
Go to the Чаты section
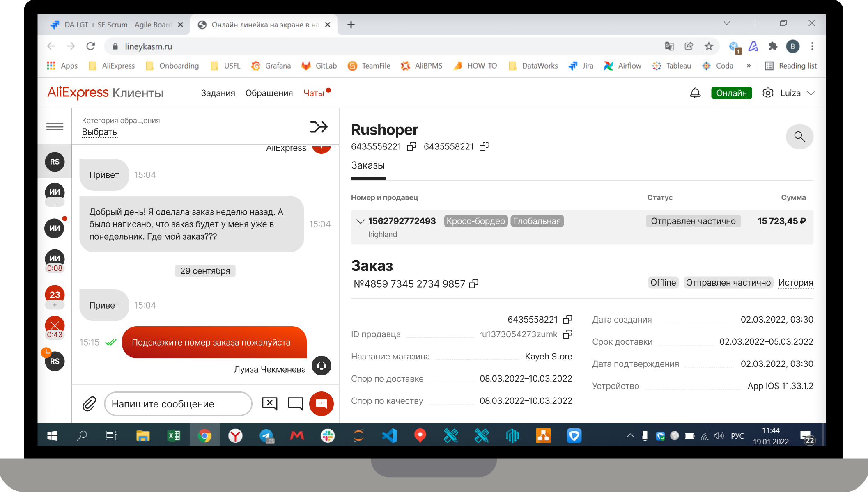314,93
